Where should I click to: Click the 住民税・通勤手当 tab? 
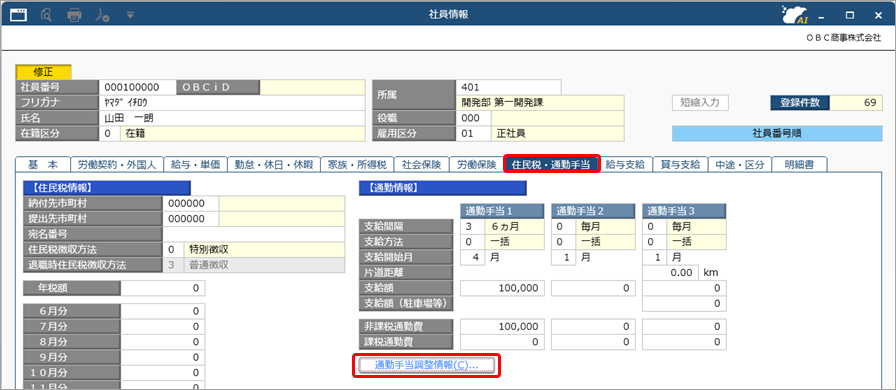point(552,165)
